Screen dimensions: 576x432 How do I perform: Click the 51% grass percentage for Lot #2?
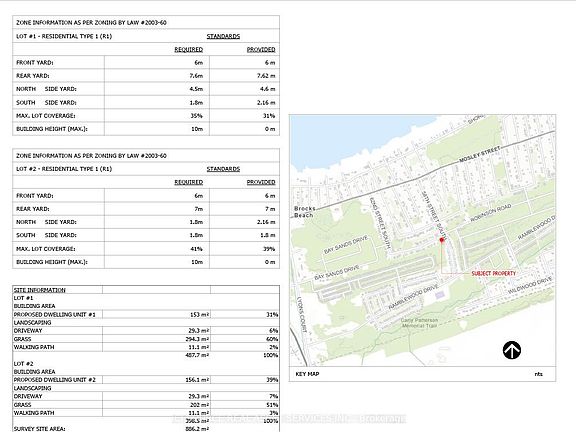point(272,404)
